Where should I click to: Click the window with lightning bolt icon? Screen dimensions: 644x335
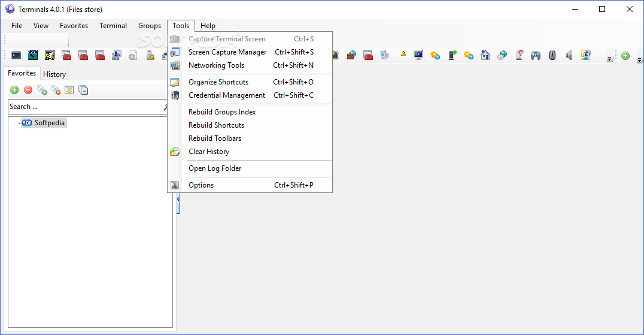(69, 90)
